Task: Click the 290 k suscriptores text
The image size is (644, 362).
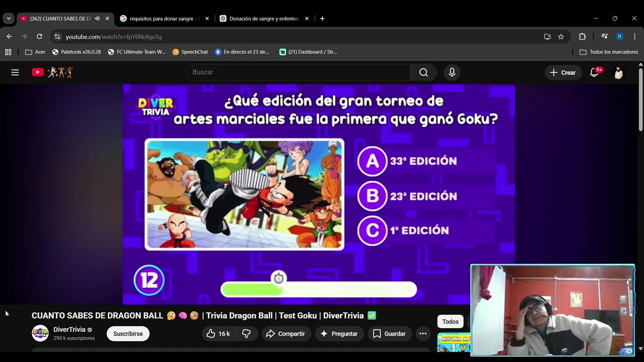Action: [74, 338]
